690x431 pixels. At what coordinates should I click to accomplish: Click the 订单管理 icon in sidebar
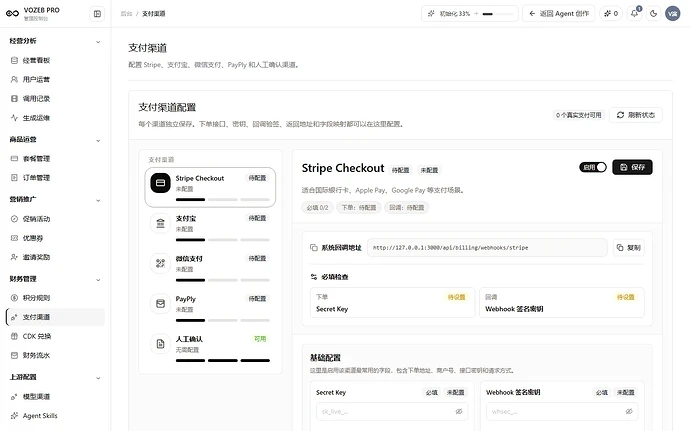(14, 177)
